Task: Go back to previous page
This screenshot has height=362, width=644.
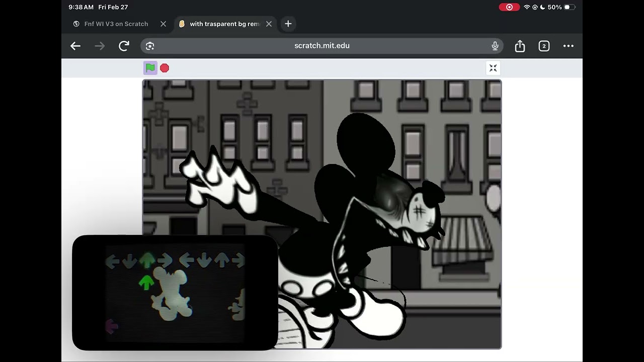Action: pos(75,46)
